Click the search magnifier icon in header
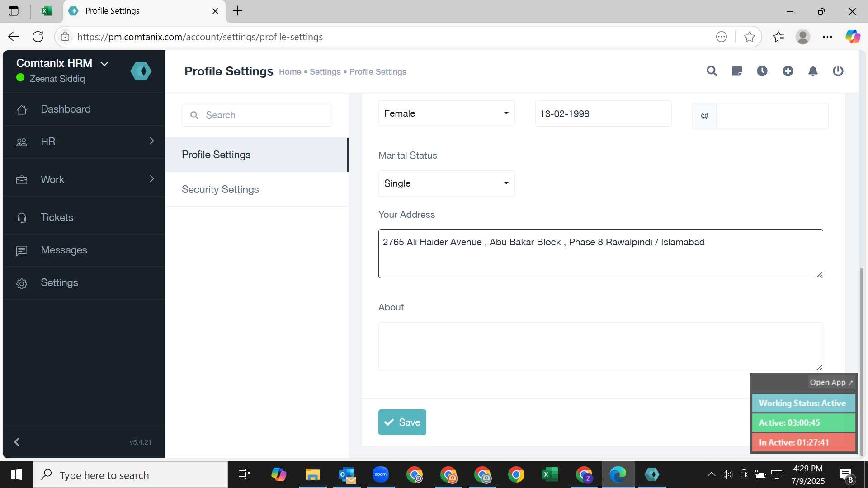Viewport: 868px width, 488px height. coord(712,71)
